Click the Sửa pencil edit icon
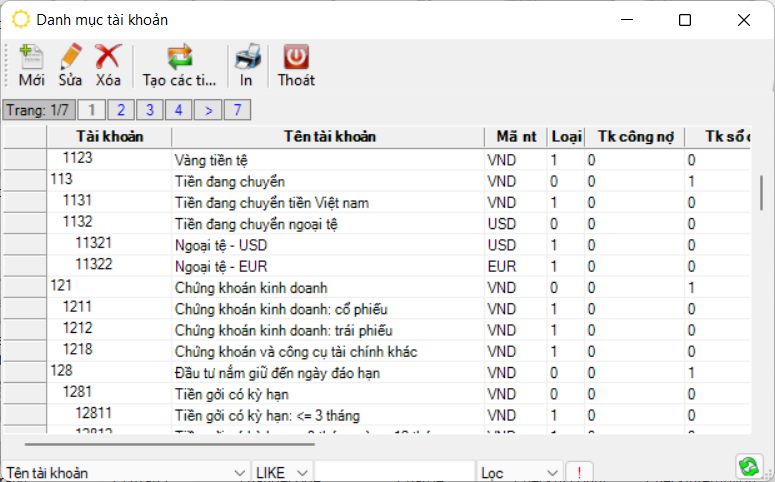The width and height of the screenshot is (775, 482). 70,57
